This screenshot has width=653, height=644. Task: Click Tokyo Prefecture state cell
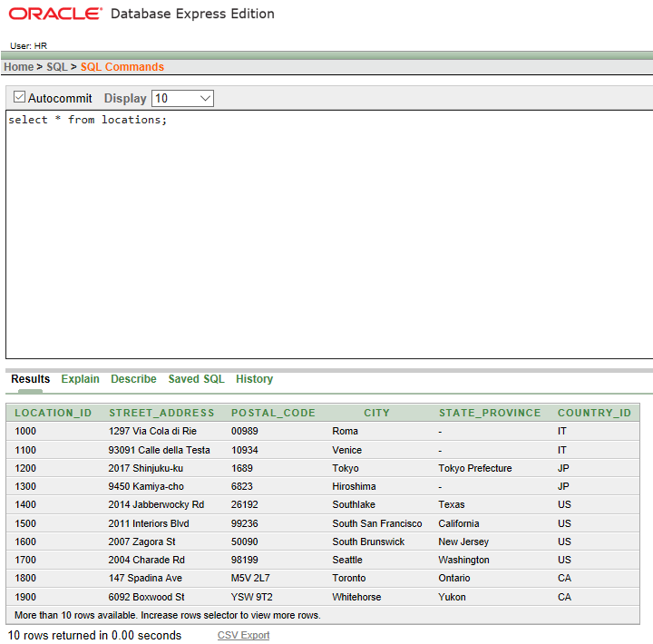474,468
